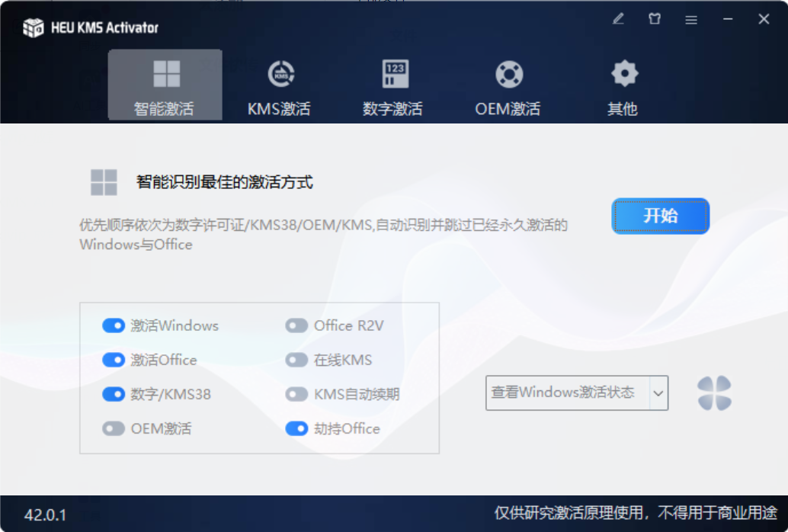Click the OEM激活 circular icon
The width and height of the screenshot is (788, 532).
[508, 74]
